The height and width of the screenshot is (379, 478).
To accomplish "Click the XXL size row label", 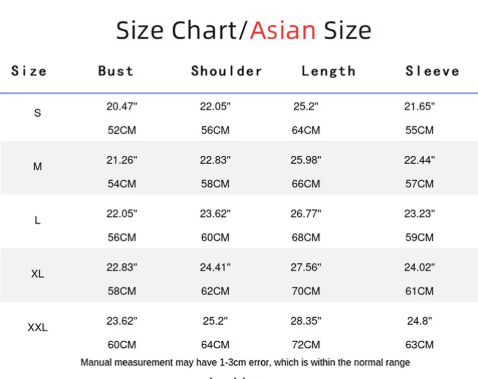I will tap(37, 327).
